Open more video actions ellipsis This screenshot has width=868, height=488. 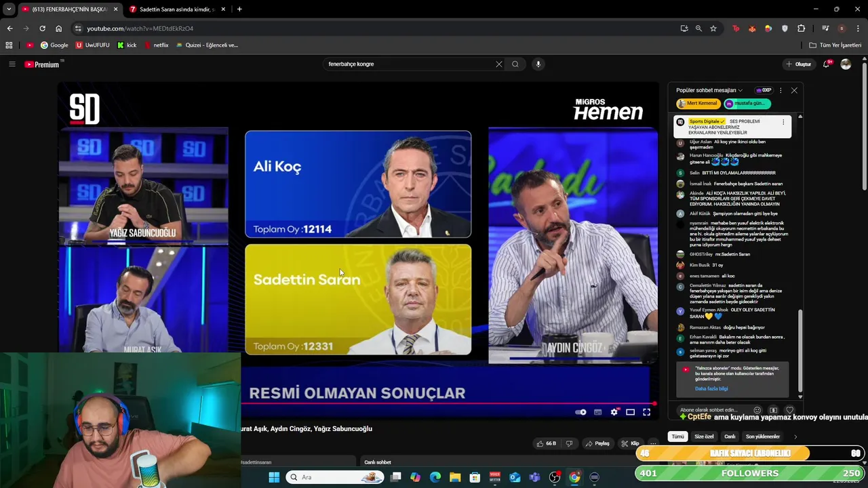coord(653,443)
